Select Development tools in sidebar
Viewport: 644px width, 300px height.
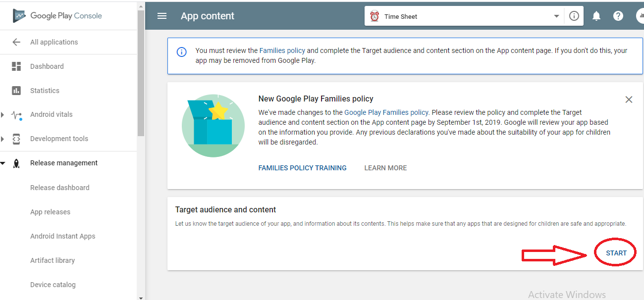(59, 139)
